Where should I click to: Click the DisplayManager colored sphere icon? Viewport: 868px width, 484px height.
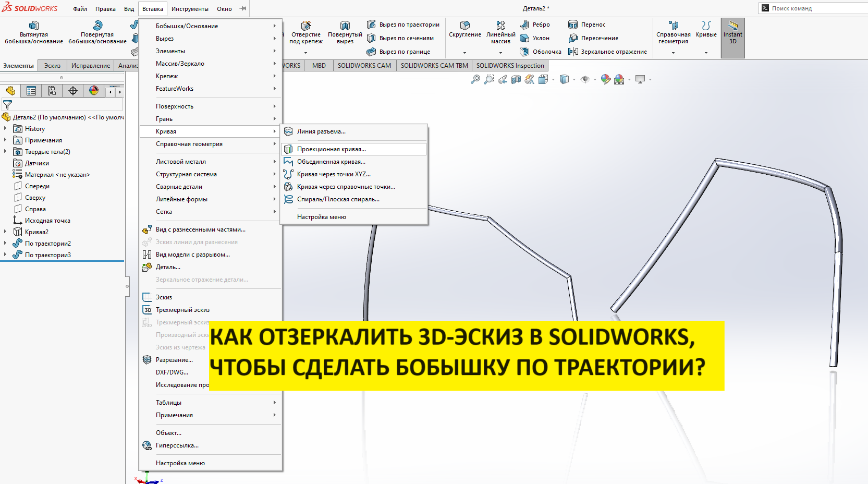click(93, 91)
